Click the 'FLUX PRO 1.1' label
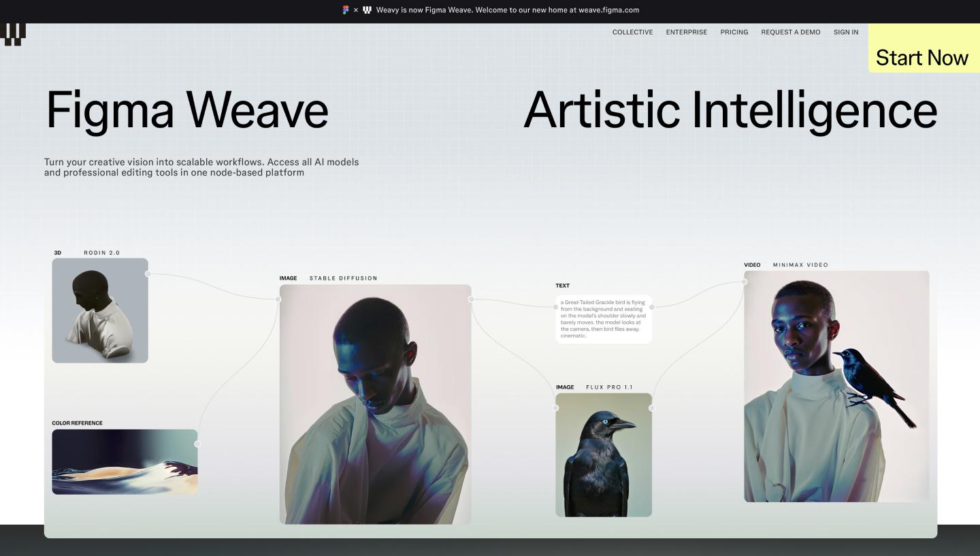Viewport: 980px width, 556px height. (x=609, y=387)
